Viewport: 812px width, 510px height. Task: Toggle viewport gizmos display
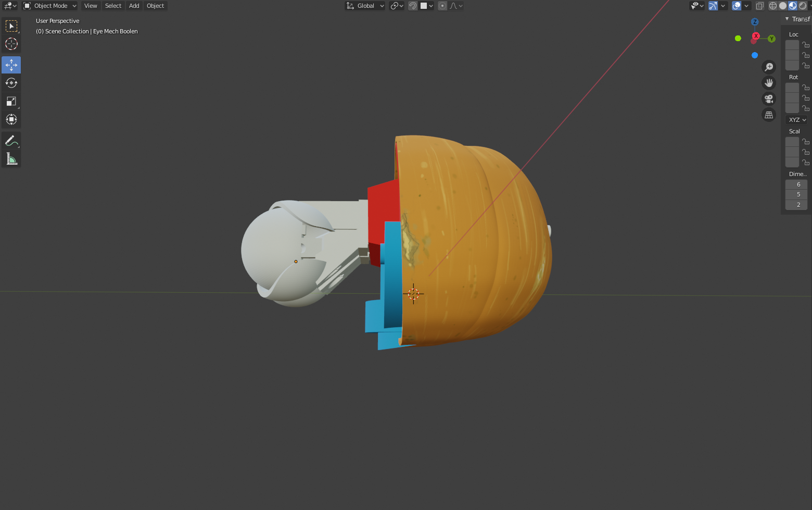713,6
